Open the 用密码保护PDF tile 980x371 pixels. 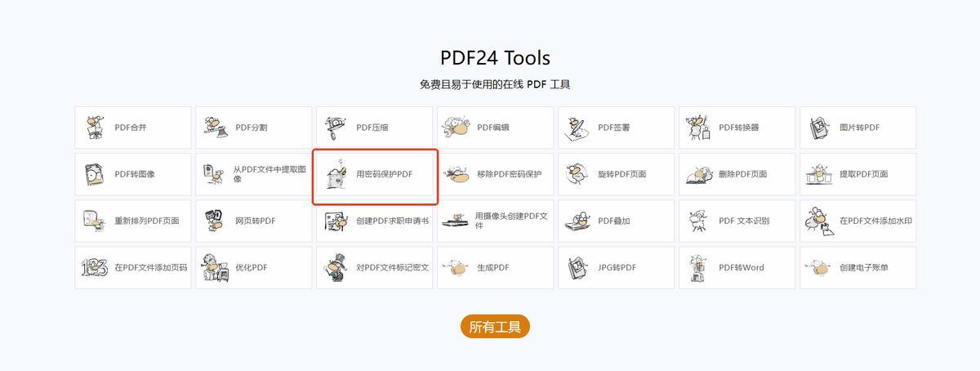pyautogui.click(x=375, y=174)
